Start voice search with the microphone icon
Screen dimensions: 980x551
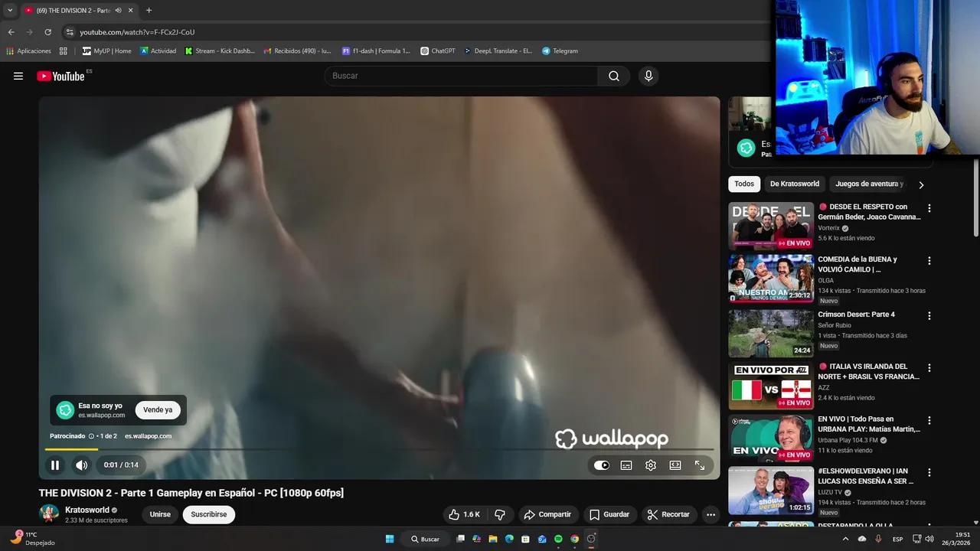point(648,76)
